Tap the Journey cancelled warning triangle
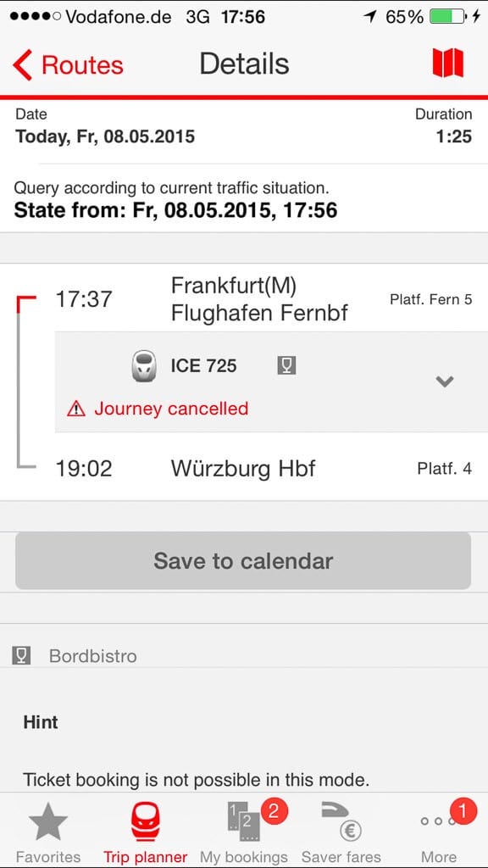Screen dimensions: 488x868 coord(75,409)
